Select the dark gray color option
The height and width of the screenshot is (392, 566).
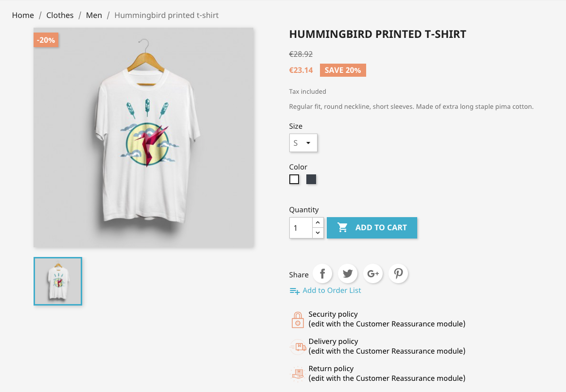311,179
